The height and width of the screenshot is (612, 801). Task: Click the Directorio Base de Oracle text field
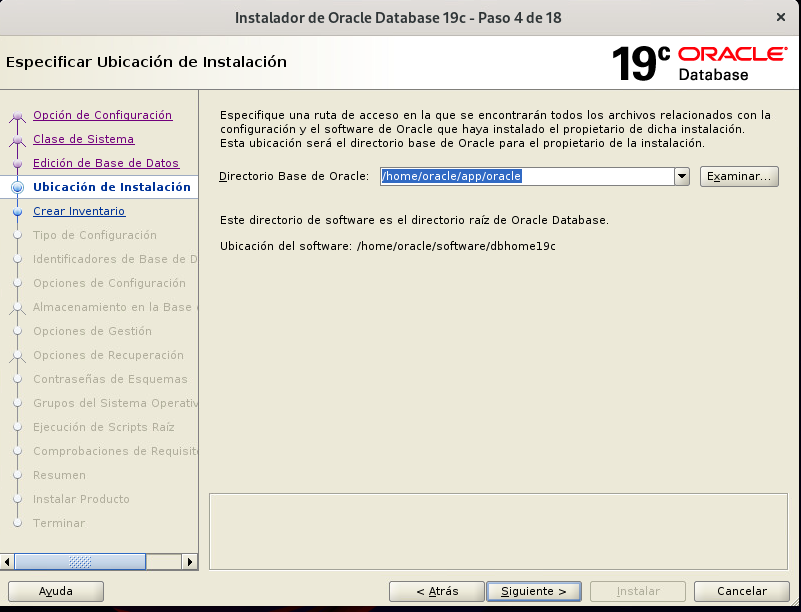click(527, 176)
